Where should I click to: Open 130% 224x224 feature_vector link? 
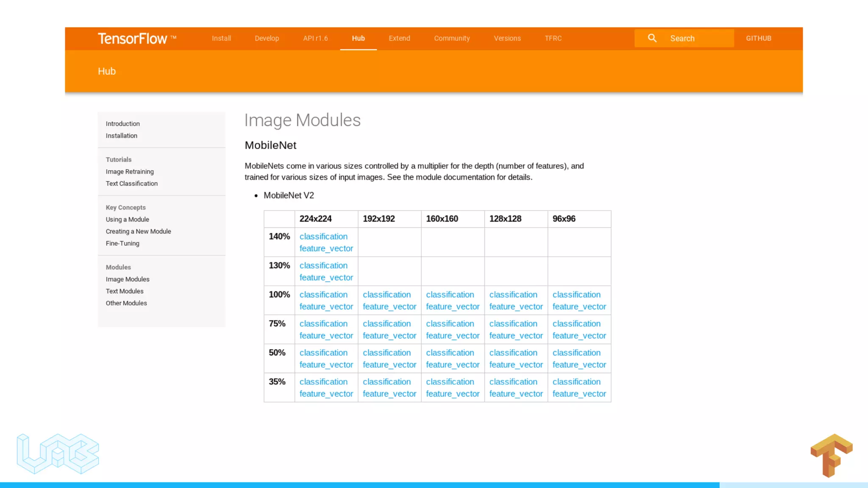(x=326, y=277)
